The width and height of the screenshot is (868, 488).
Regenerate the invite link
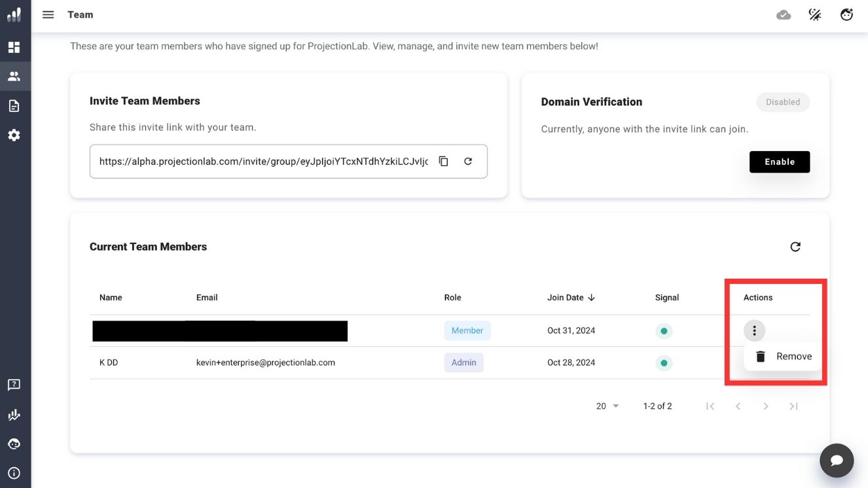(468, 162)
